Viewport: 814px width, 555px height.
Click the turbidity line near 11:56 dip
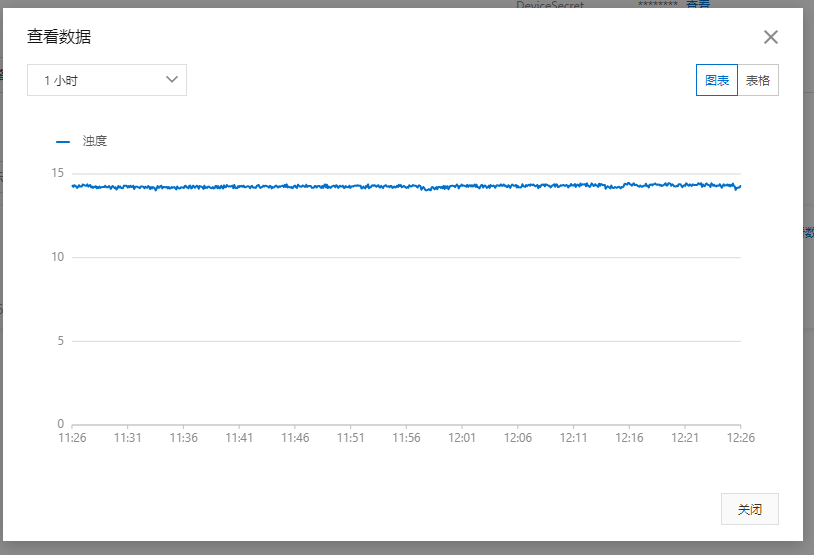428,188
